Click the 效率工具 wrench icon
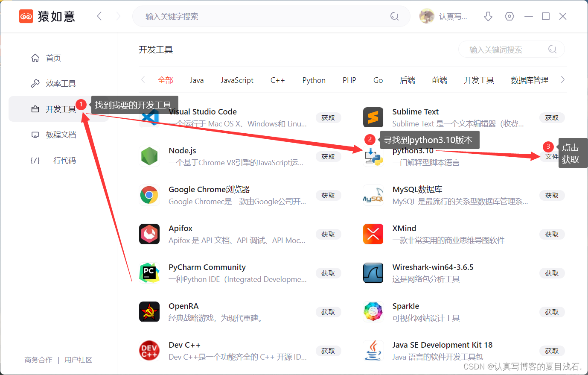Screen dimensions: 588x375 35,83
